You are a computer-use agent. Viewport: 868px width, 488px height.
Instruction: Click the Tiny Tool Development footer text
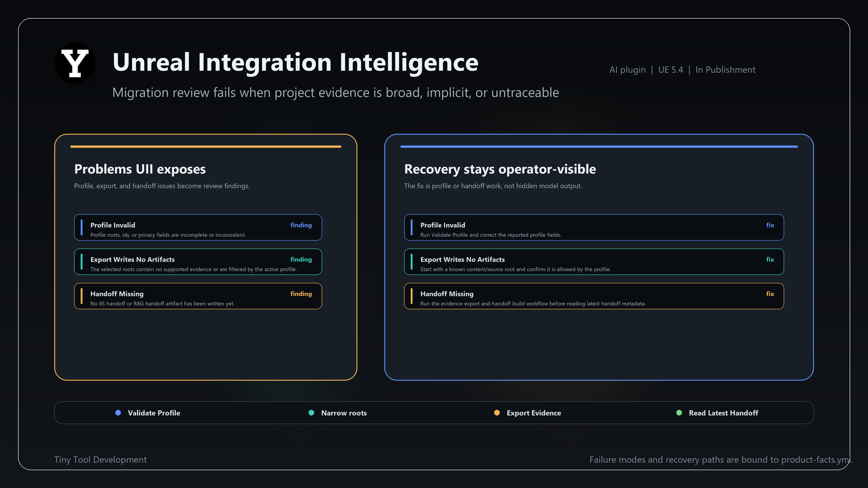pyautogui.click(x=100, y=460)
